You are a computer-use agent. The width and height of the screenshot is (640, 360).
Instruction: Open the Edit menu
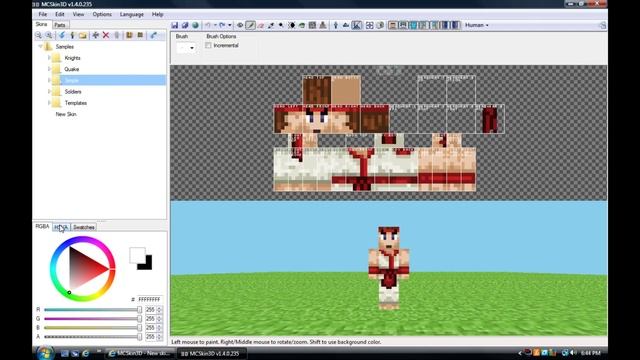60,14
